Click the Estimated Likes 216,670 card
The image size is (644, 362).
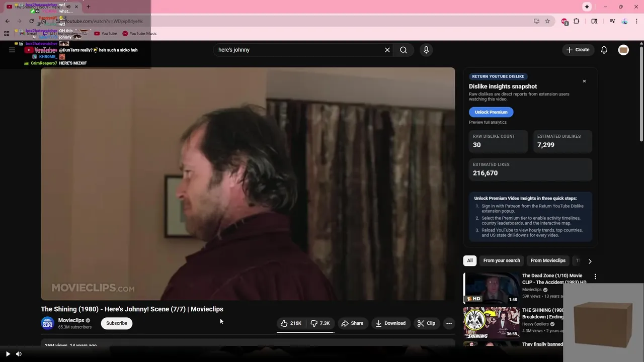[530, 169]
